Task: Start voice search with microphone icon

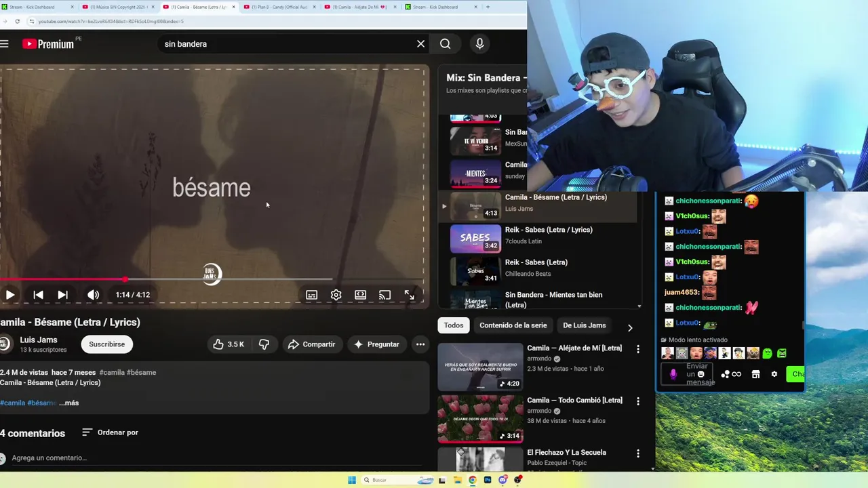Action: tap(479, 43)
